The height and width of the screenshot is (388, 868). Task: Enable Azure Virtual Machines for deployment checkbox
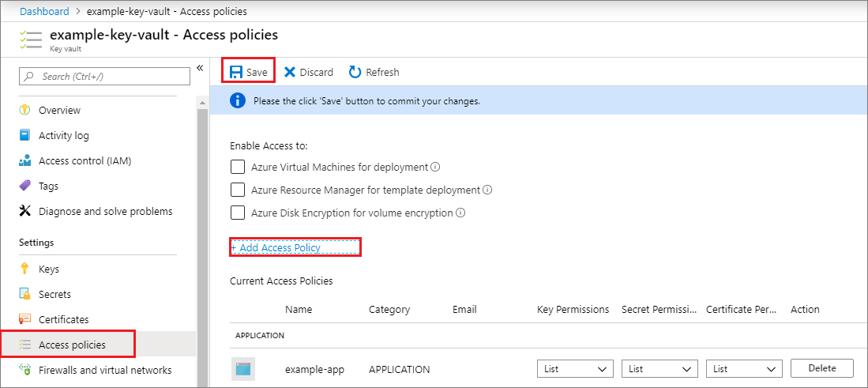(237, 167)
